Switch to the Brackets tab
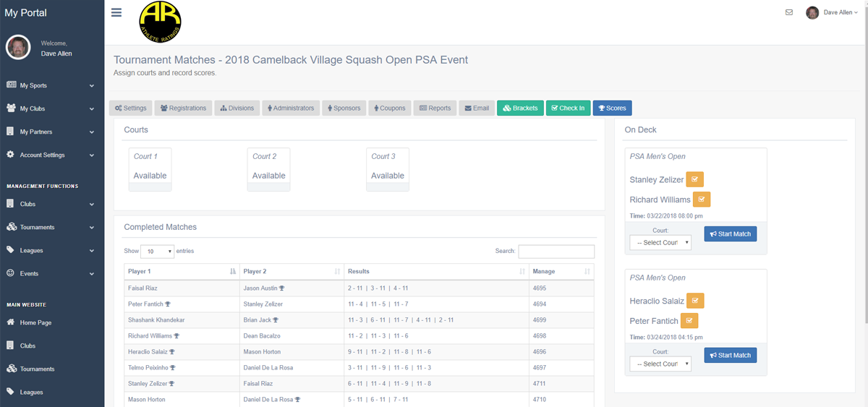Screen dimensions: 868x407 point(520,108)
